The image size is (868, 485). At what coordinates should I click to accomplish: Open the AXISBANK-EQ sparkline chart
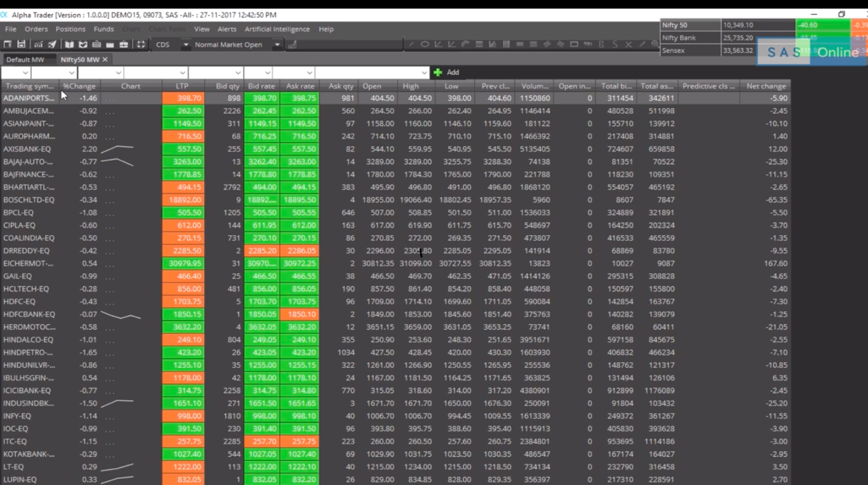(117, 149)
